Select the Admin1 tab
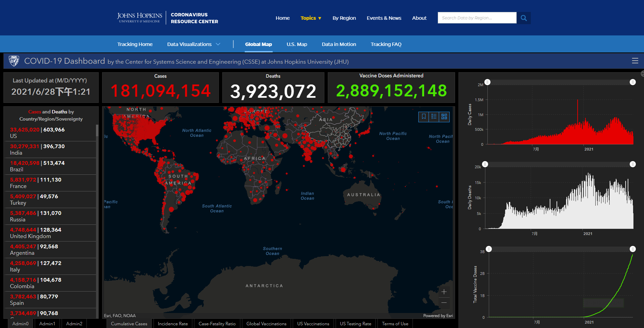The height and width of the screenshot is (328, 644). coord(47,324)
